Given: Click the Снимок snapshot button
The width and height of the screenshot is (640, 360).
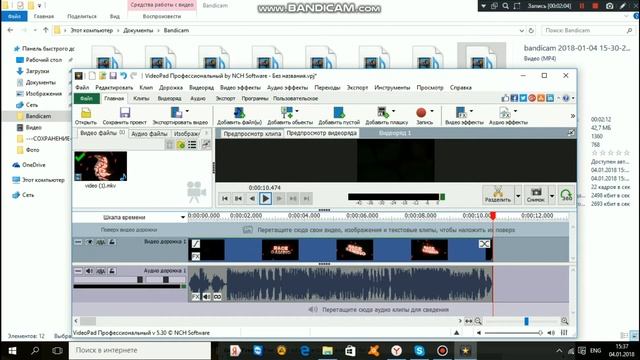Looking at the screenshot, I should (536, 195).
